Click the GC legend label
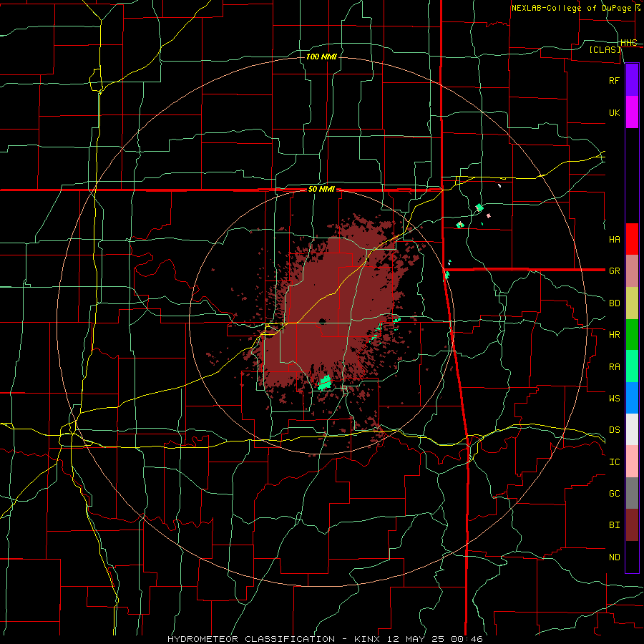Image resolution: width=644 pixels, height=644 pixels. (x=614, y=494)
